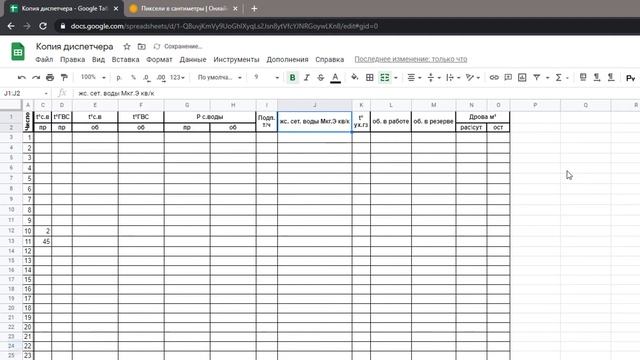The width and height of the screenshot is (640, 360).
Task: Open vertical align dropdown
Action: pos(433,78)
